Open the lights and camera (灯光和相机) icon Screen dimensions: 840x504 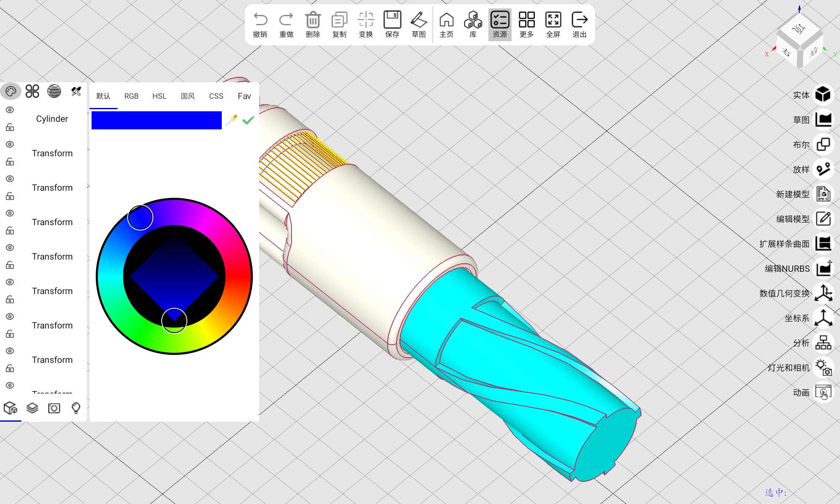pyautogui.click(x=823, y=367)
